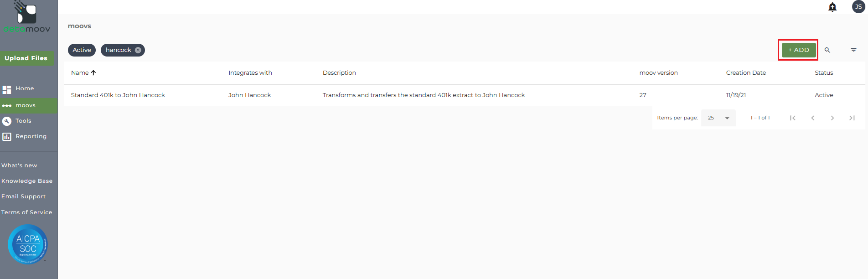Remove the hancock filter chip
Image resolution: width=868 pixels, height=279 pixels.
[x=138, y=50]
